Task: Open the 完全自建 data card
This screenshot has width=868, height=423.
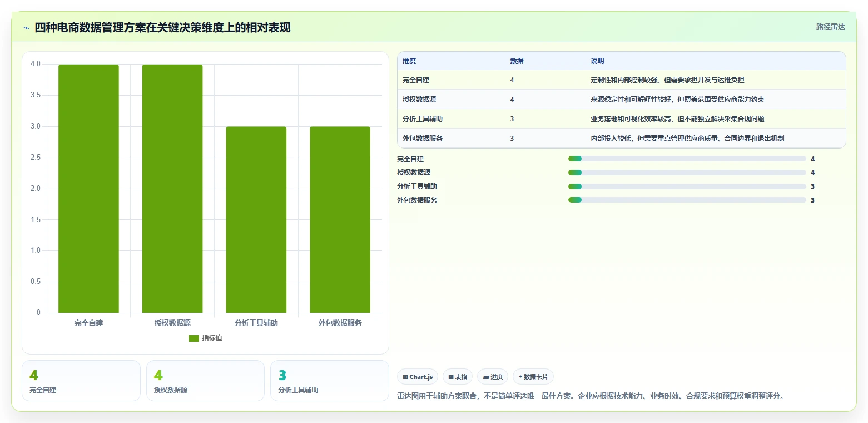Action: (x=81, y=381)
